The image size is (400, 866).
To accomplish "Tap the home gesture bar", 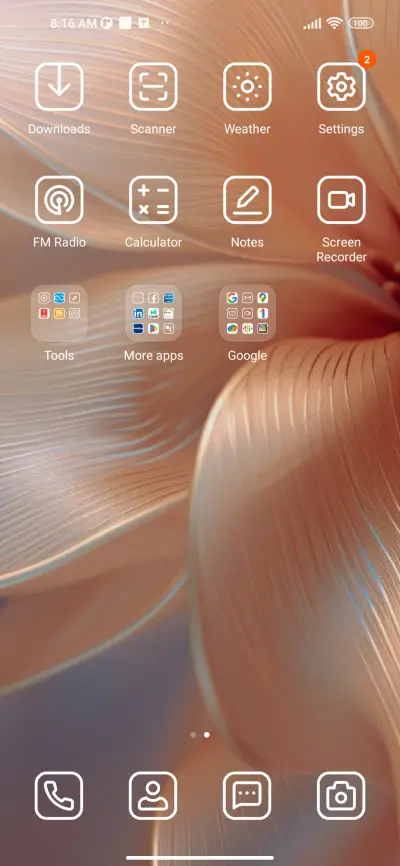I will click(200, 858).
